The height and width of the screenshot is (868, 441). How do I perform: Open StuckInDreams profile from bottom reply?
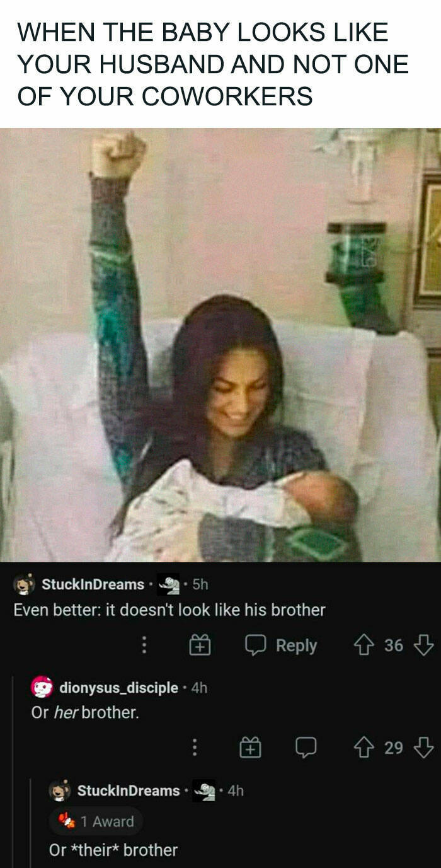pos(129,790)
